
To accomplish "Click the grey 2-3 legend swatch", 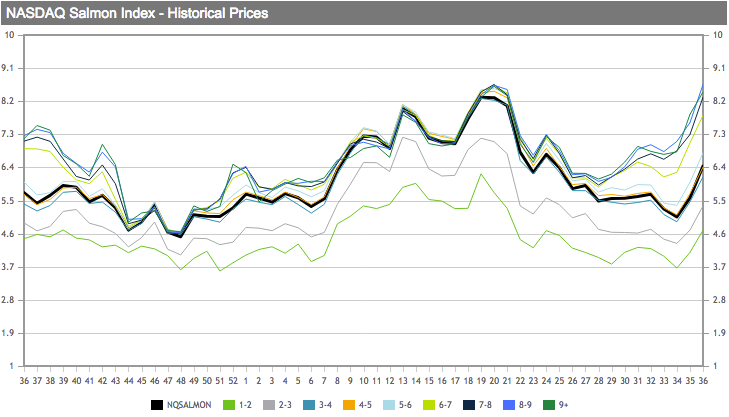I will coord(269,405).
